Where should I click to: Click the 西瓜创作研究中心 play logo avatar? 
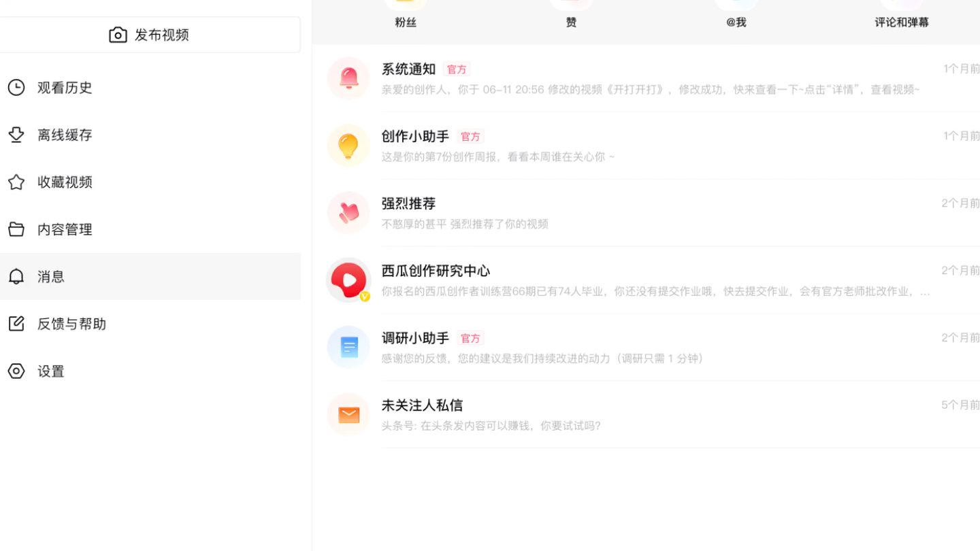[x=348, y=280]
